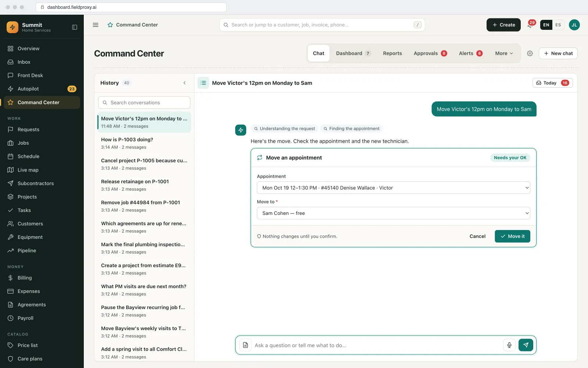Click the conversation list icon beside title
588x368 pixels.
point(203,83)
